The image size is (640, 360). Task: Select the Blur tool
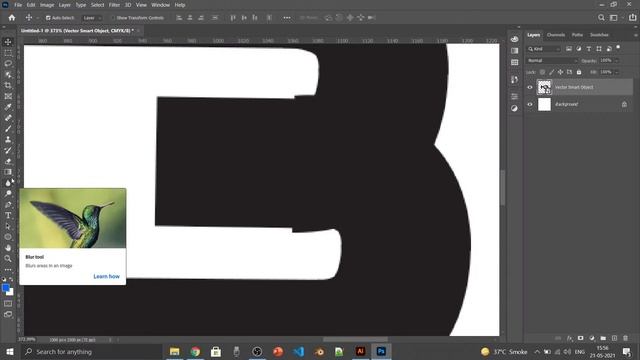[8, 183]
